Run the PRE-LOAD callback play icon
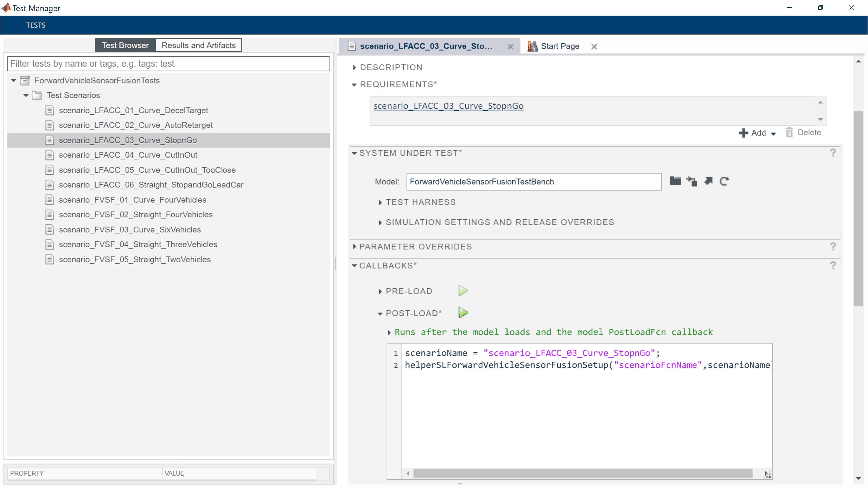This screenshot has width=868, height=488. (463, 290)
